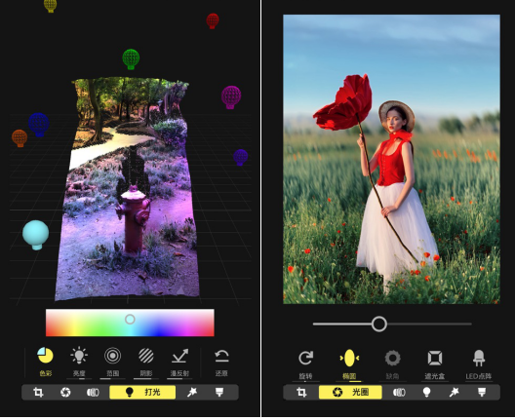The height and width of the screenshot is (420, 515).
Task: Open aperture tool in left screen toolbar
Action: 65,392
